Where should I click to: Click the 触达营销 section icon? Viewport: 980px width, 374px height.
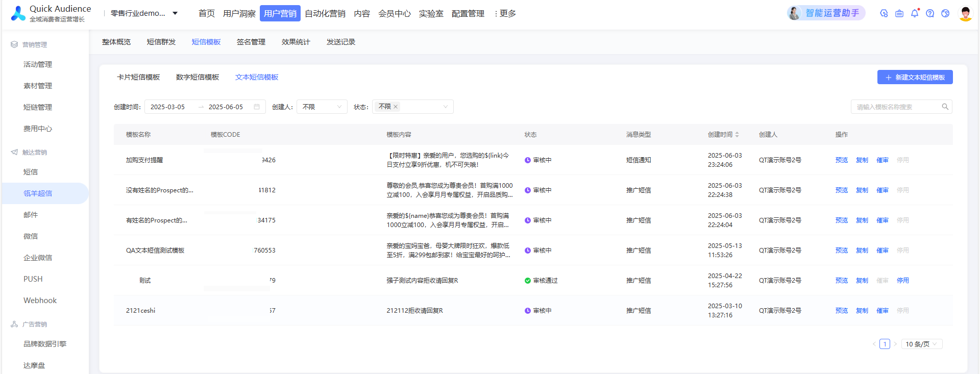[x=14, y=152]
